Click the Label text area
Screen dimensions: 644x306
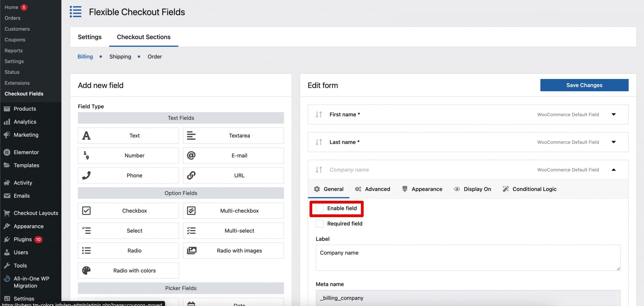click(x=468, y=257)
